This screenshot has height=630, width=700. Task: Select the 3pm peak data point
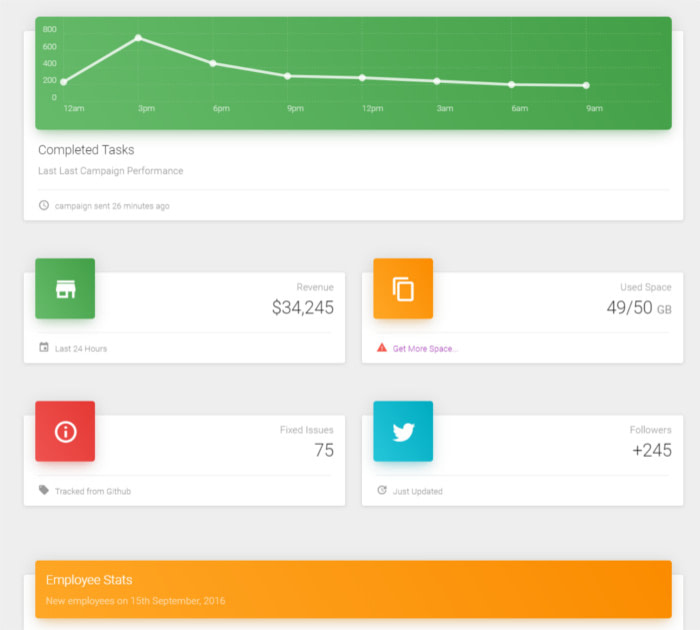pyautogui.click(x=138, y=38)
